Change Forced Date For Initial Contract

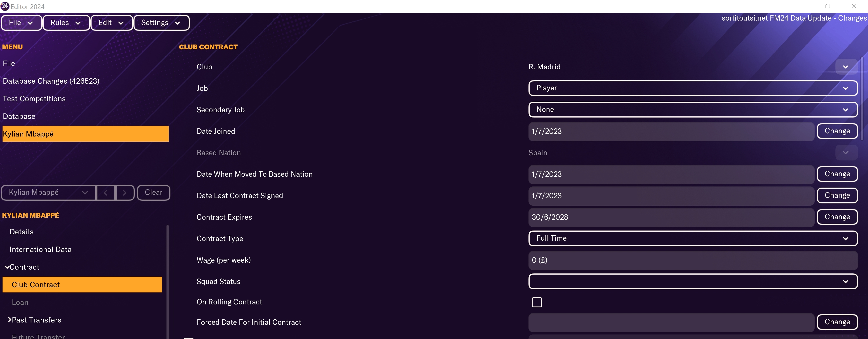point(837,322)
